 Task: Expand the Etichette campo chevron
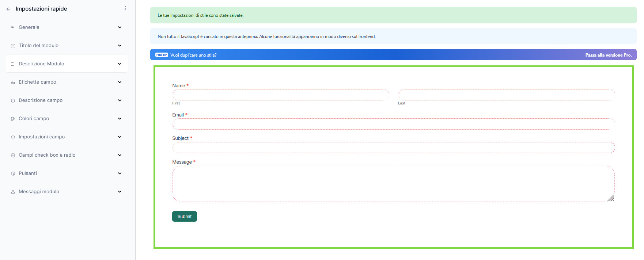pos(120,82)
